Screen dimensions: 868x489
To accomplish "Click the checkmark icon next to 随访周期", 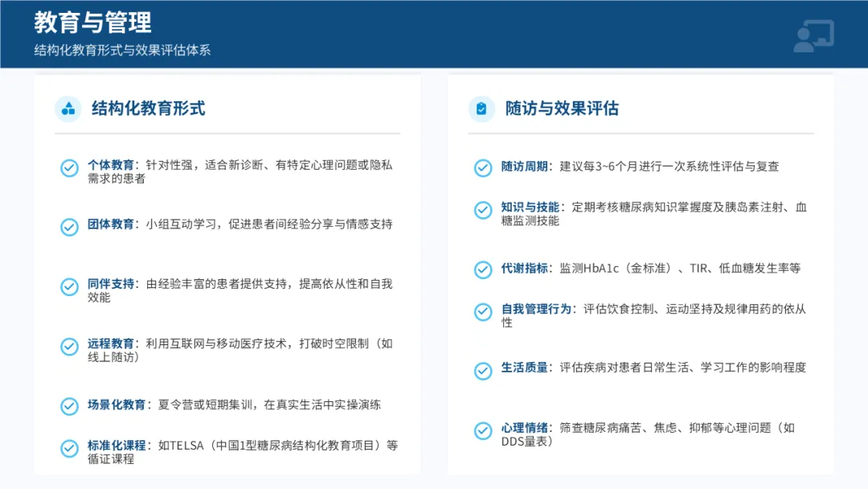I will pyautogui.click(x=483, y=168).
